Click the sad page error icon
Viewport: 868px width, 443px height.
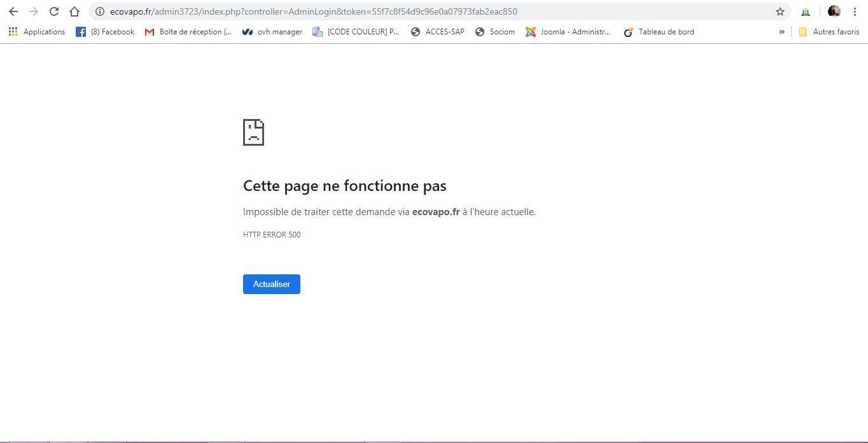253,132
